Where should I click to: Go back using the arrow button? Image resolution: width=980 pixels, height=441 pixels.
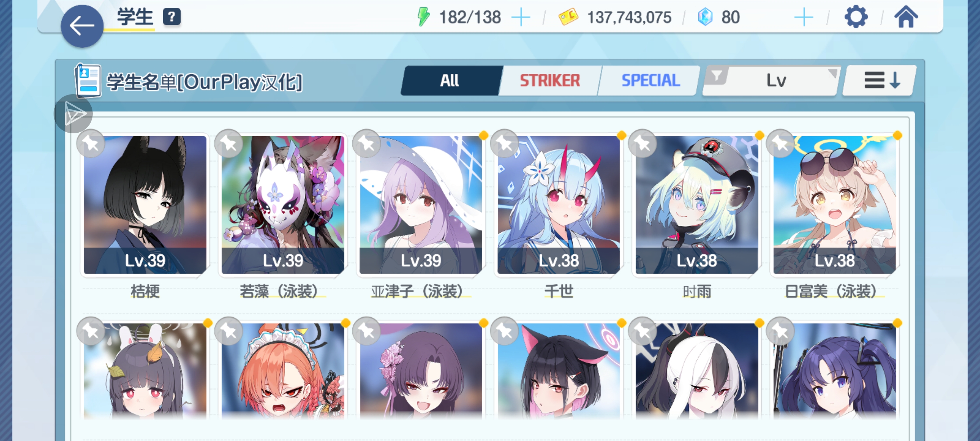(82, 26)
